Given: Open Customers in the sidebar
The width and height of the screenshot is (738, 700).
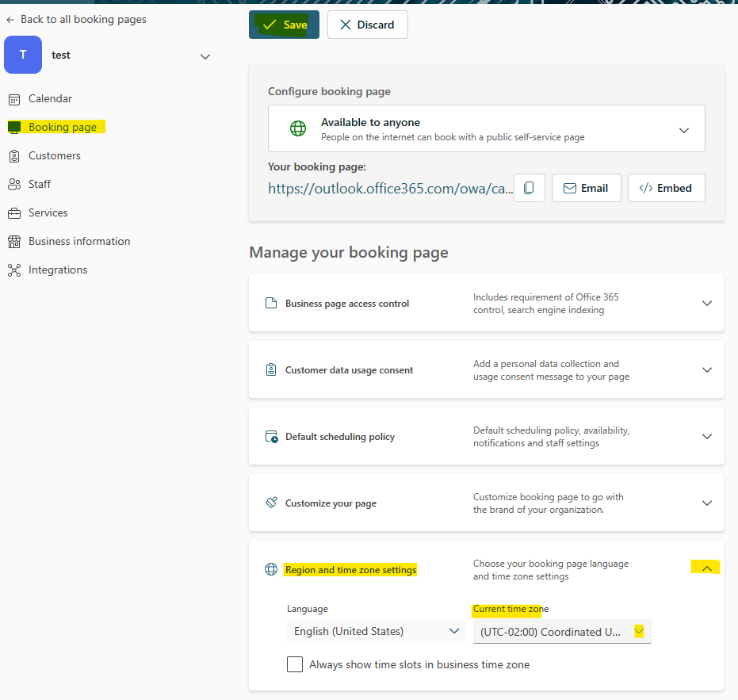Looking at the screenshot, I should [54, 156].
